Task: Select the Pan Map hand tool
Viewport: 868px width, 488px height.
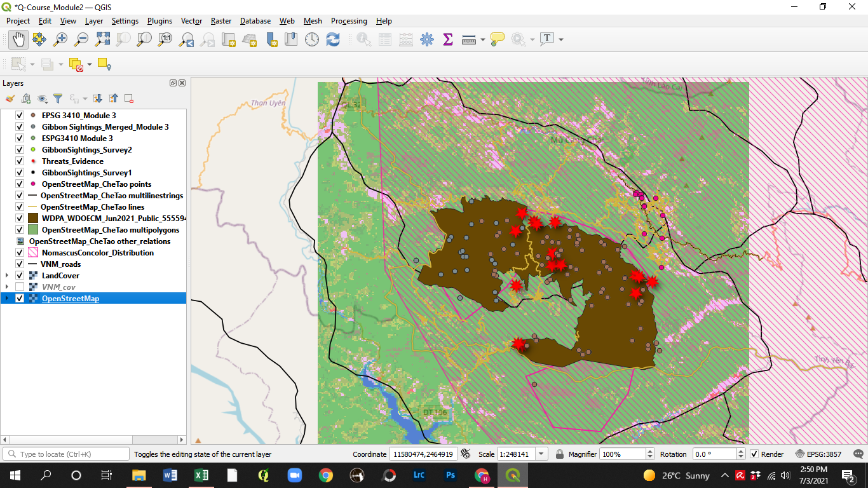Action: 18,39
